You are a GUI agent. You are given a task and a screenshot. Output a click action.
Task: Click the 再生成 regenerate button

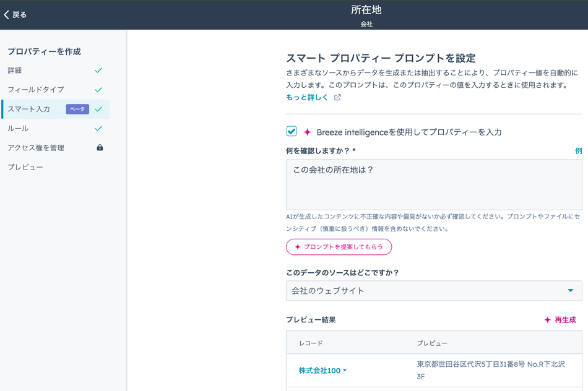click(x=560, y=320)
